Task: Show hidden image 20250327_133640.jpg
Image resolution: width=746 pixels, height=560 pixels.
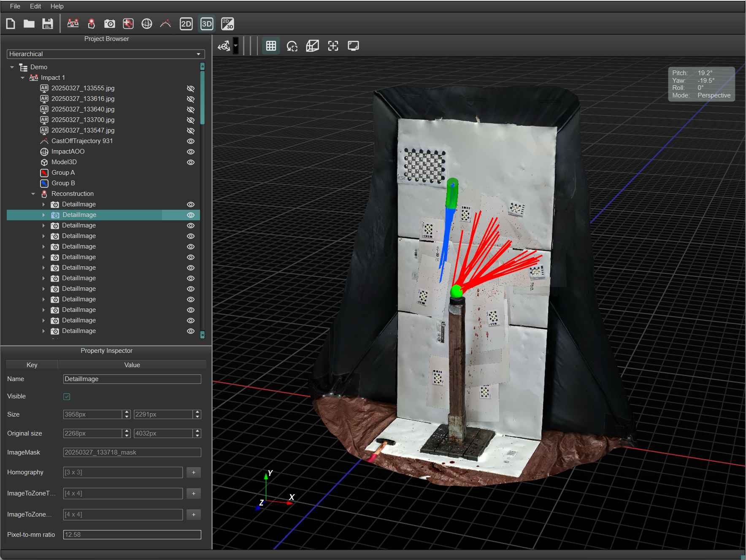Action: click(x=191, y=109)
